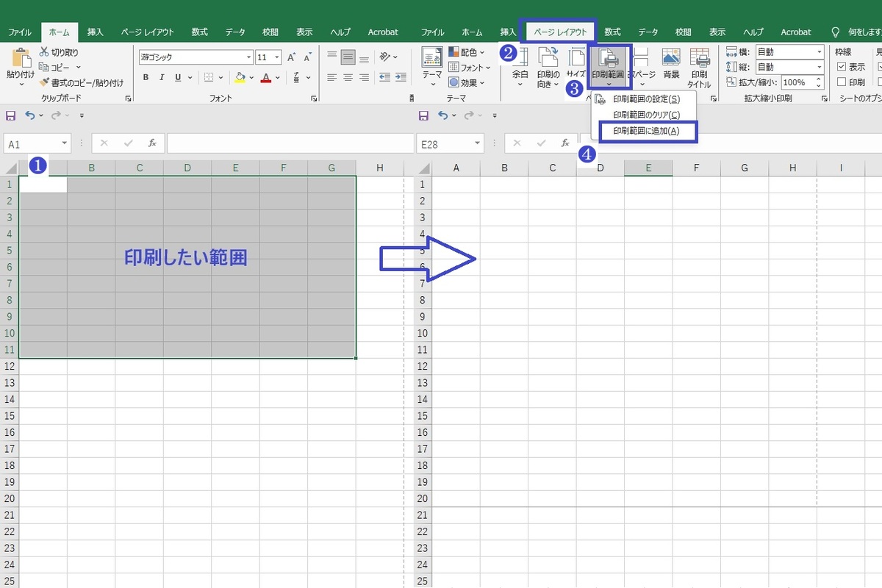Click the Cut (切り取り) scissors icon

(x=45, y=52)
